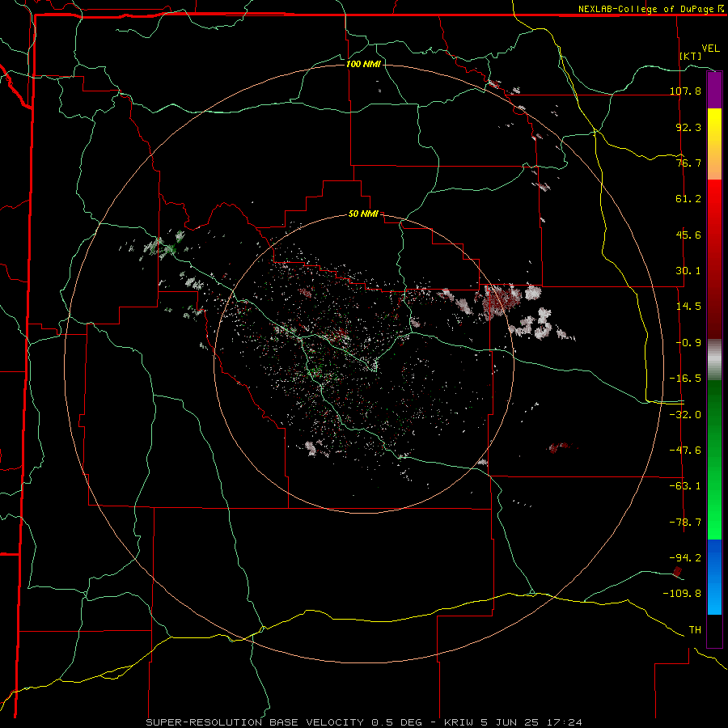The image size is (728, 728).
Task: Pick the green segment of the color bar
Action: pyautogui.click(x=714, y=459)
